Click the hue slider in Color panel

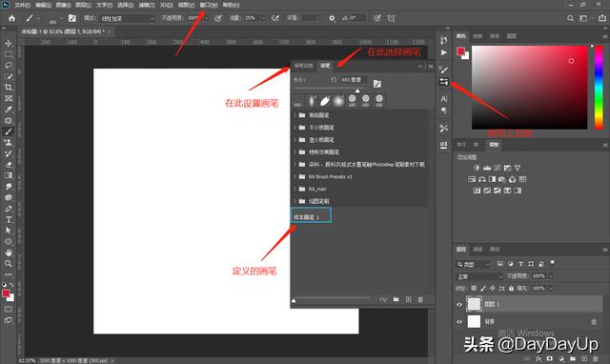tap(599, 87)
